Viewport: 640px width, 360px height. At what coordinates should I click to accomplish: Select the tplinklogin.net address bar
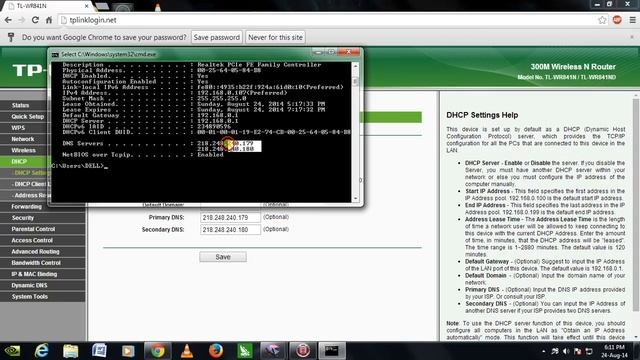(327, 20)
